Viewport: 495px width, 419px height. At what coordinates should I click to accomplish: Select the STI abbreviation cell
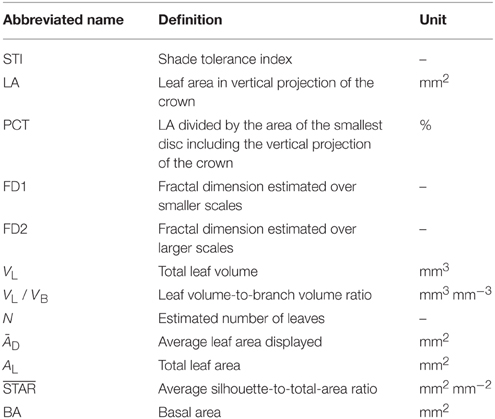coord(13,59)
